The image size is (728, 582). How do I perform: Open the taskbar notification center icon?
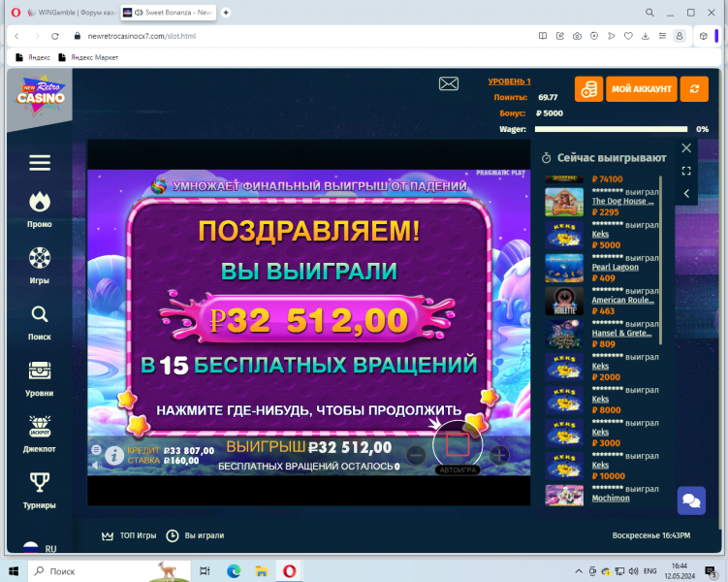[711, 571]
